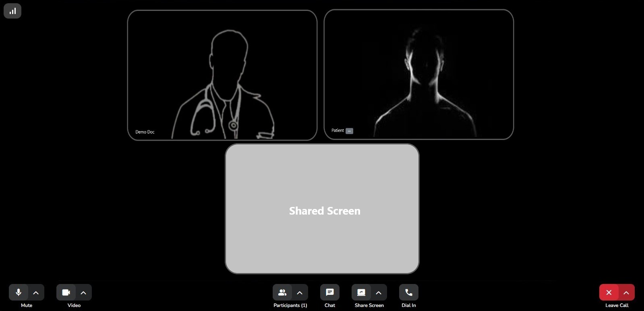The image size is (644, 311).
Task: Open the Chat message icon
Action: 330,292
